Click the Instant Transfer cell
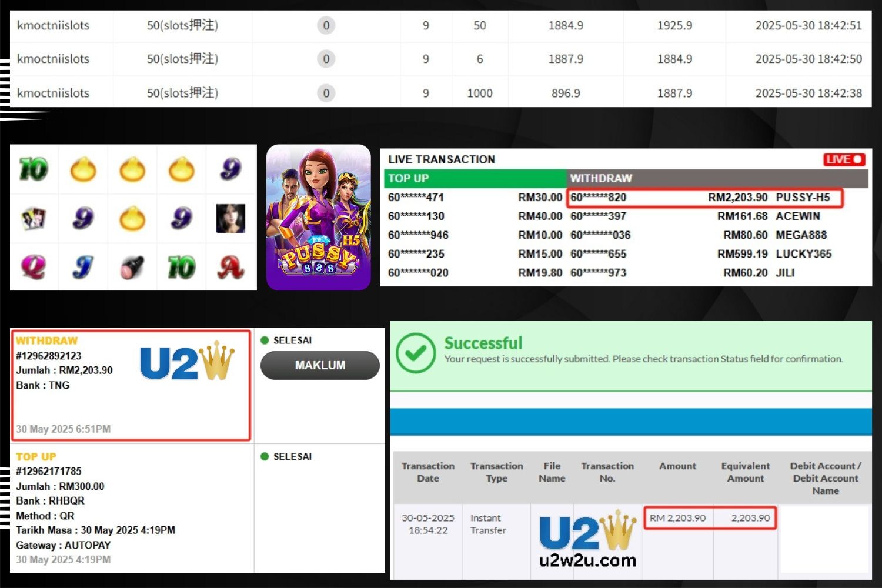Viewport: 882px width, 588px height. tap(488, 524)
